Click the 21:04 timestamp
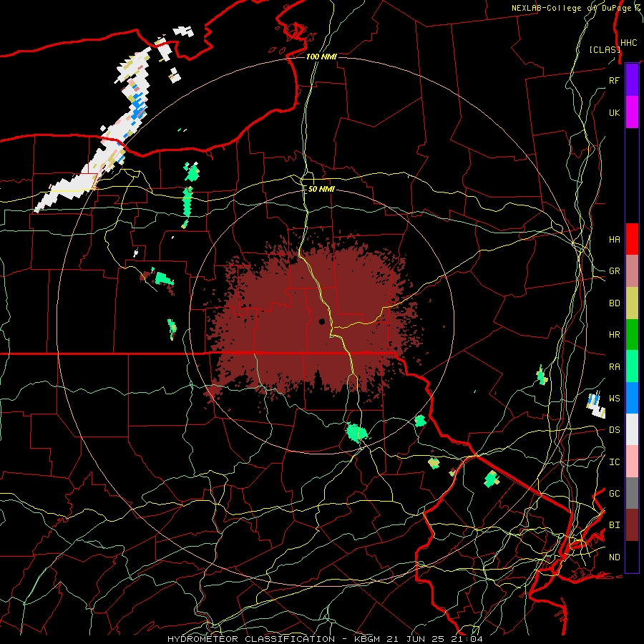The image size is (644, 644). pyautogui.click(x=467, y=639)
